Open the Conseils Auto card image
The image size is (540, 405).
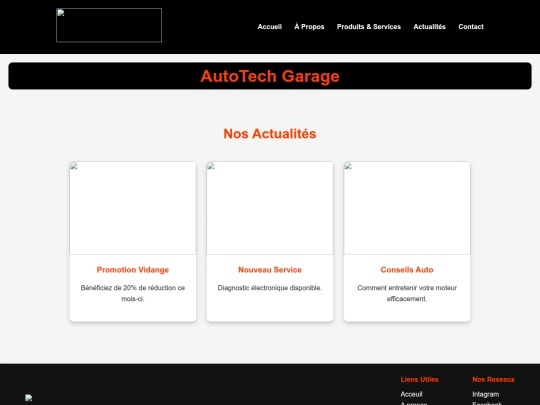(x=407, y=208)
